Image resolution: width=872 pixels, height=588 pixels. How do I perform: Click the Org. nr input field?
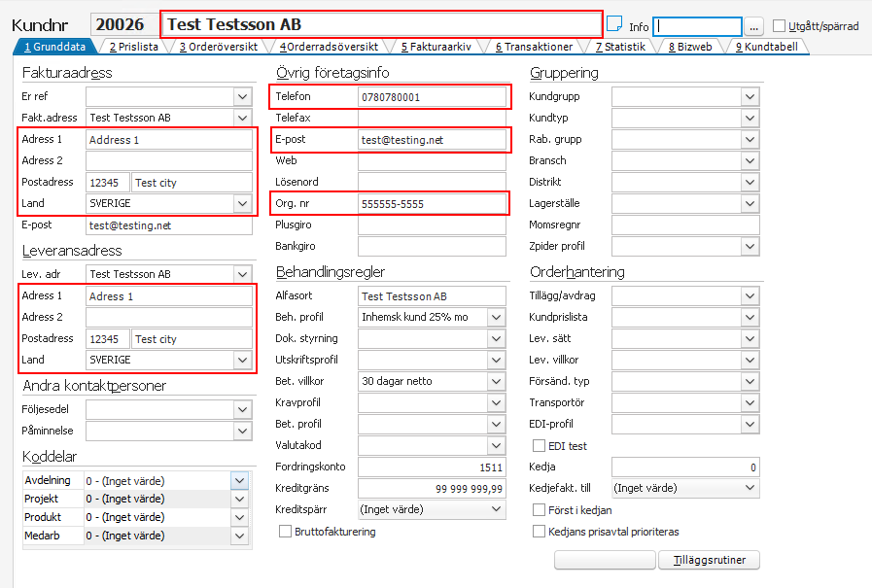pos(433,204)
